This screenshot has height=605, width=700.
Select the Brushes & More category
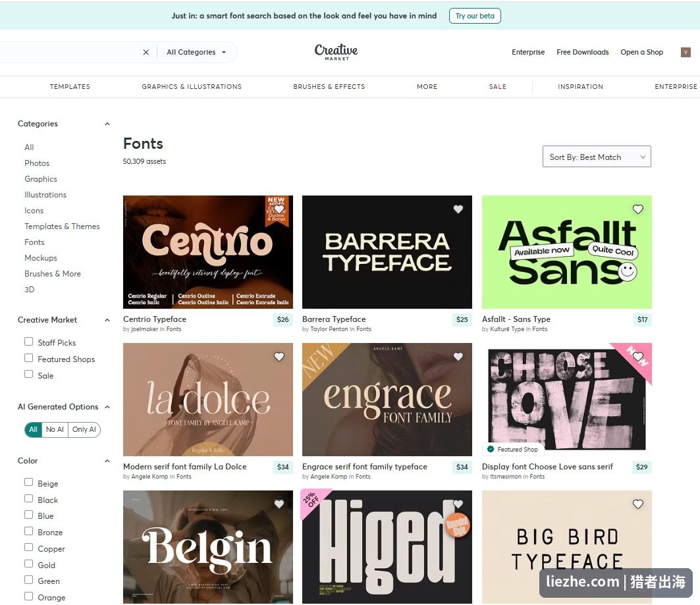53,274
